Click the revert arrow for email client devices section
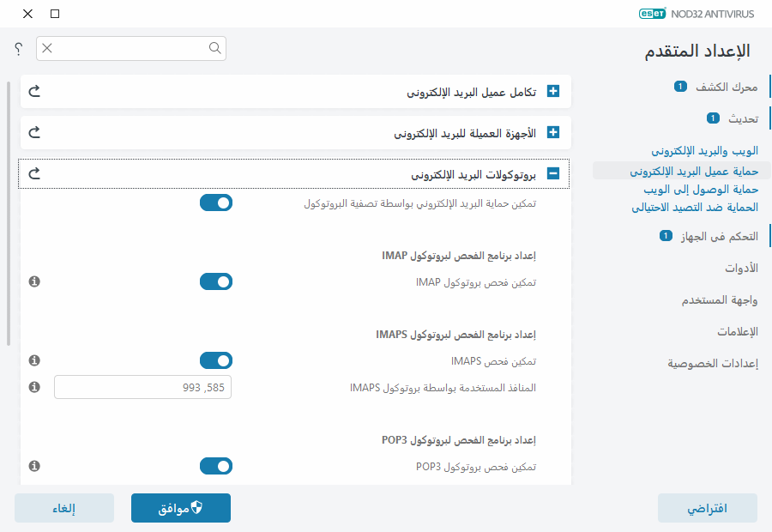 point(34,132)
